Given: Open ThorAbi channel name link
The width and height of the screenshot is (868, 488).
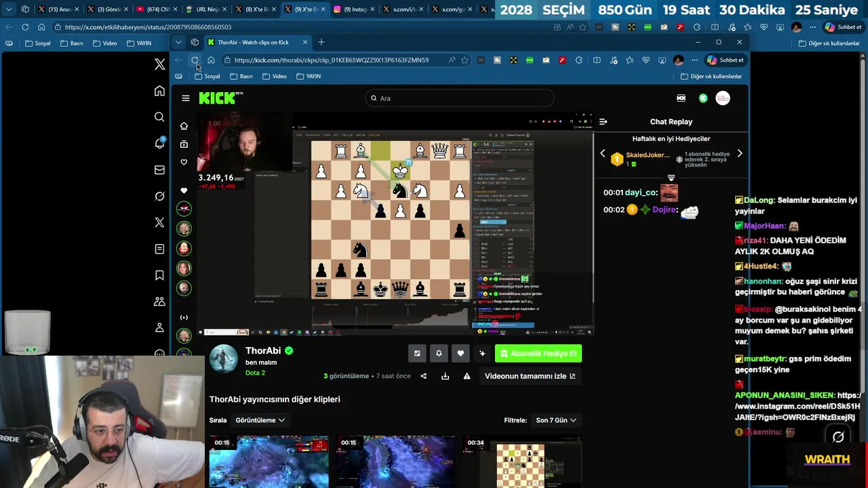Looking at the screenshot, I should pos(263,350).
